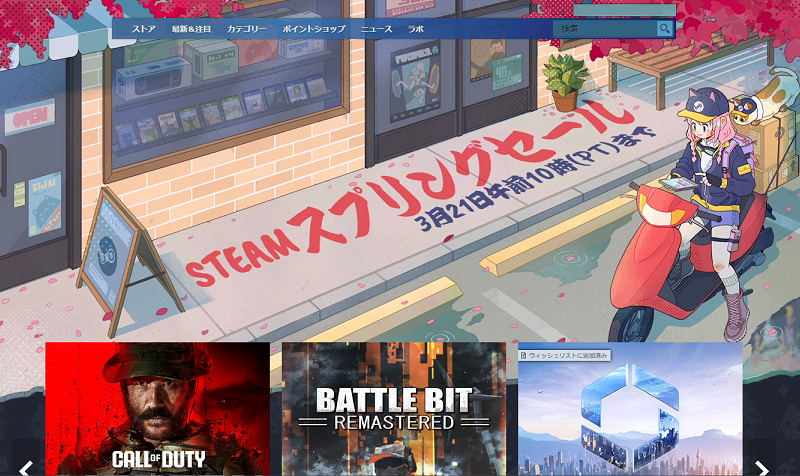Go to the ニュース page
This screenshot has height=476, width=800.
[x=376, y=29]
